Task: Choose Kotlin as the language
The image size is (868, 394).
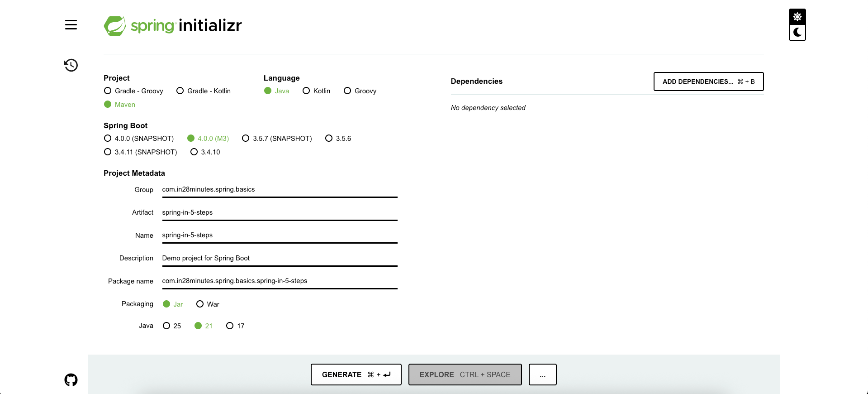Action: coord(317,91)
